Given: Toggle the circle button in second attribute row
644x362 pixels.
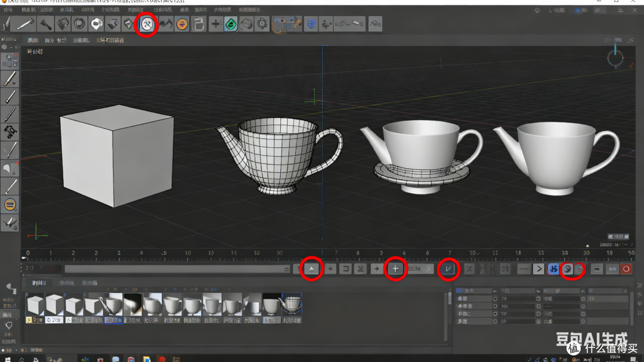Looking at the screenshot, I should click(494, 306).
